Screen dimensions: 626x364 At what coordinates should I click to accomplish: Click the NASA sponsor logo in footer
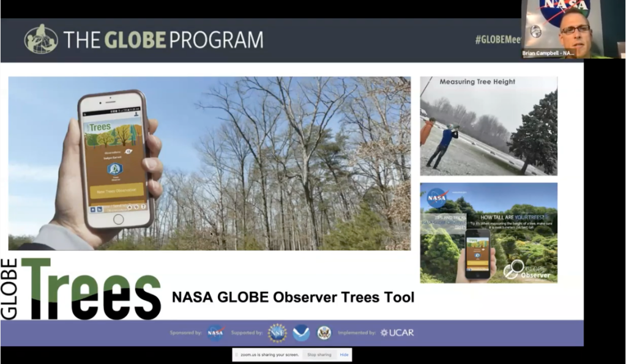(215, 333)
